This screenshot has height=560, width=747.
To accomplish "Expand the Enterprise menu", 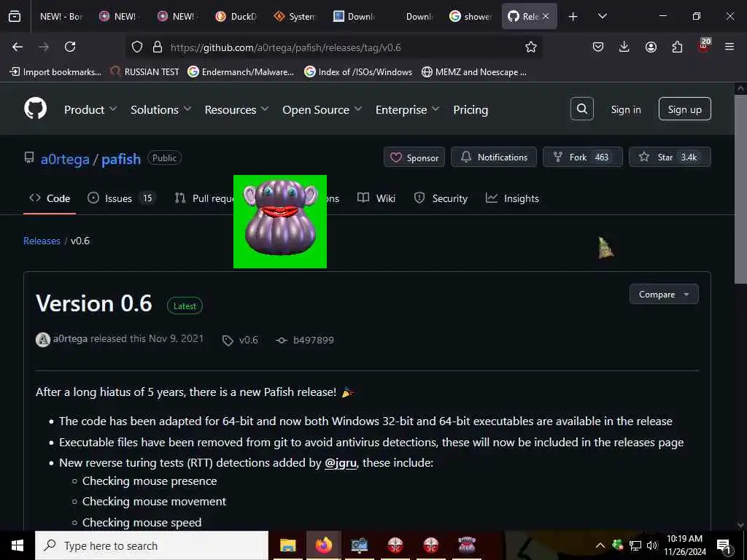I will click(x=407, y=109).
